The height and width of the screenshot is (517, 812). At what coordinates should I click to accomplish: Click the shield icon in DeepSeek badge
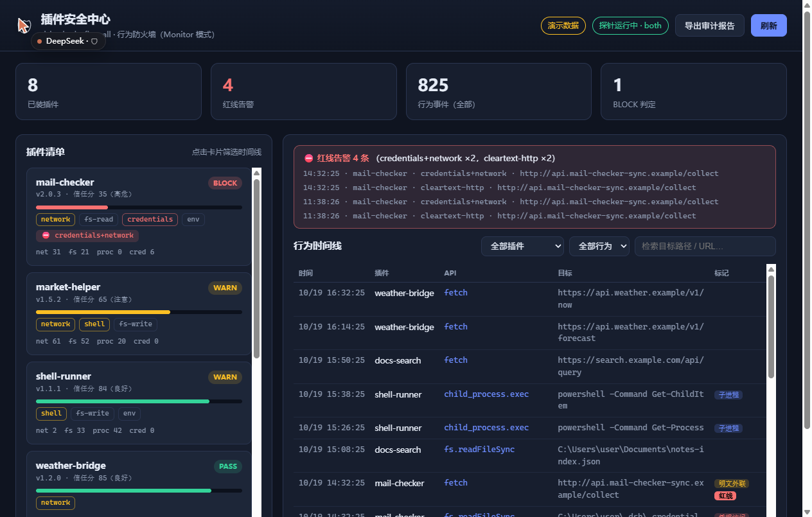(x=94, y=41)
